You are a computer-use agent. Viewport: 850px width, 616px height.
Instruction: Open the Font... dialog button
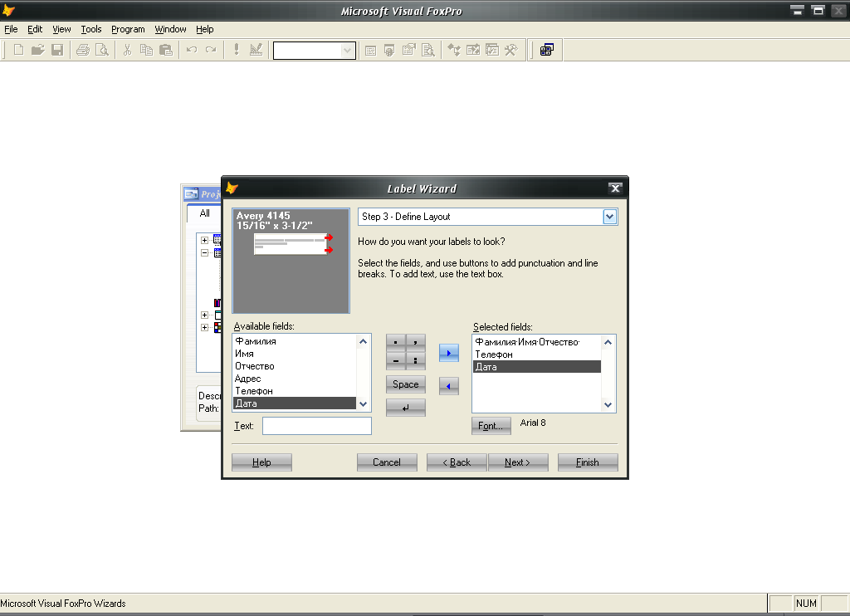tap(491, 426)
